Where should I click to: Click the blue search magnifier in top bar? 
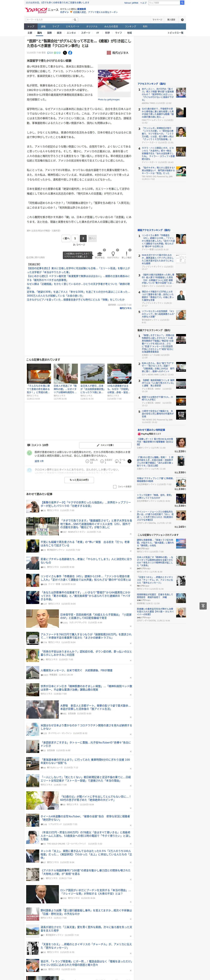pos(182,3)
